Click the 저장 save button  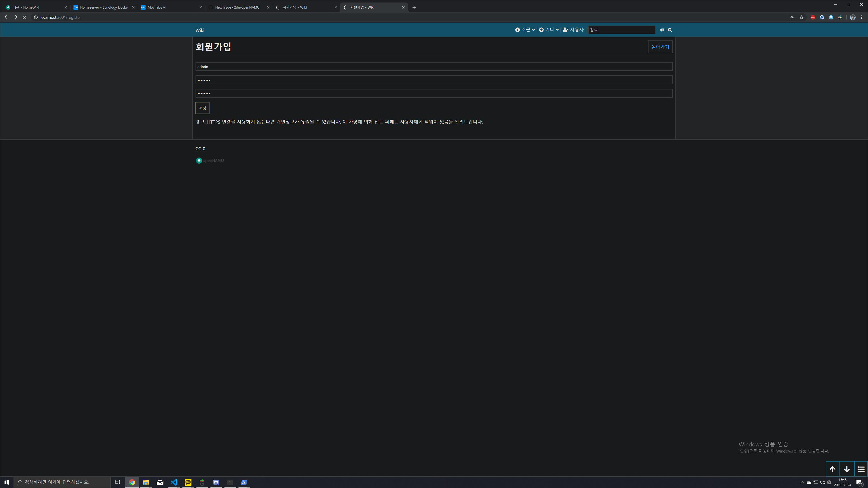coord(203,108)
